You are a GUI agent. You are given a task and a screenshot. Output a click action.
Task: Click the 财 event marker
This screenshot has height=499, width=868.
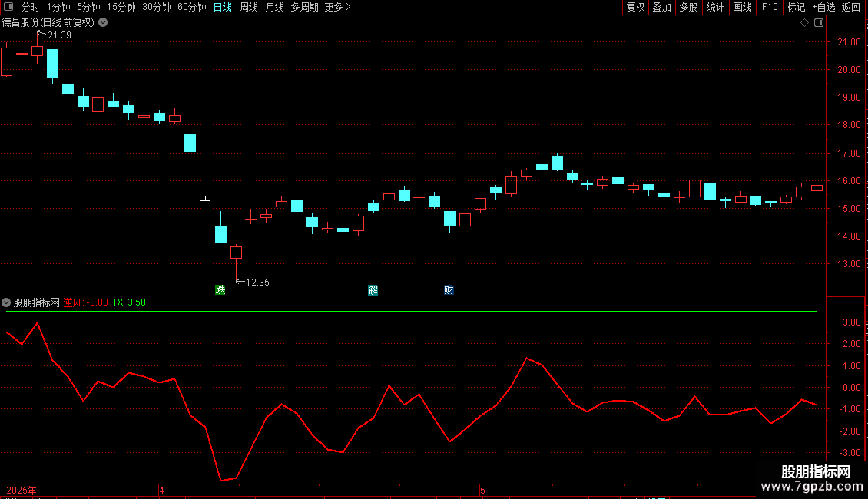tap(449, 290)
